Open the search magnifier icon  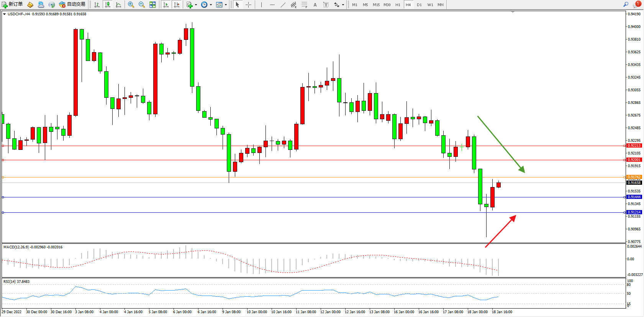(x=626, y=5)
